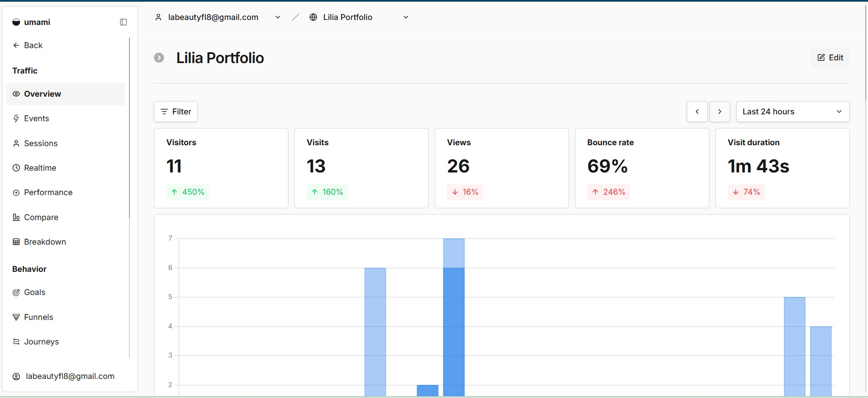The width and height of the screenshot is (868, 398).
Task: Click the 74% visit duration decrease badge
Action: click(746, 192)
